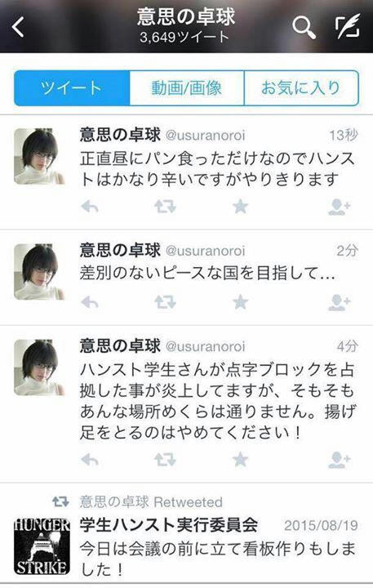Open the retweeted tweet 今日は会議の前に
Image resolution: width=373 pixels, height=588 pixels.
(x=217, y=559)
